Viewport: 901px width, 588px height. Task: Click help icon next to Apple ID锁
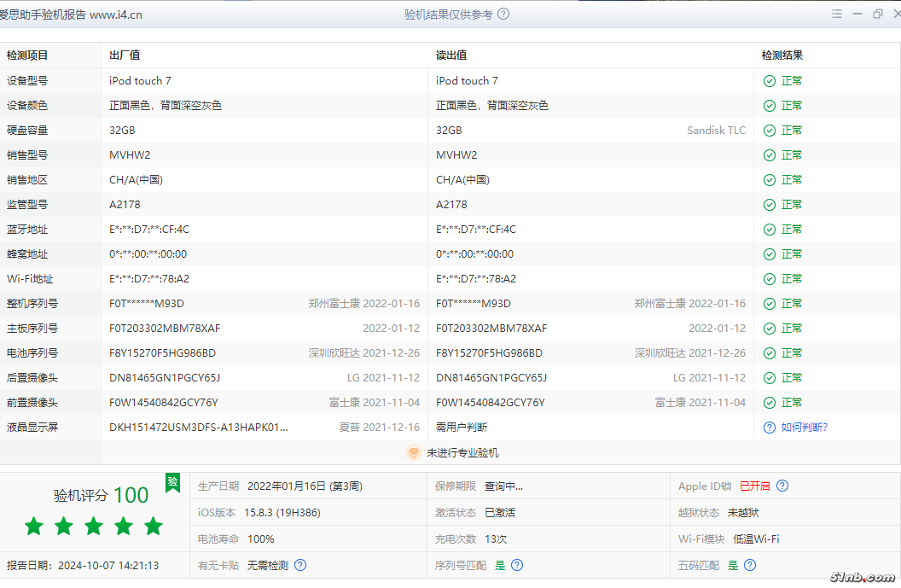tap(782, 486)
